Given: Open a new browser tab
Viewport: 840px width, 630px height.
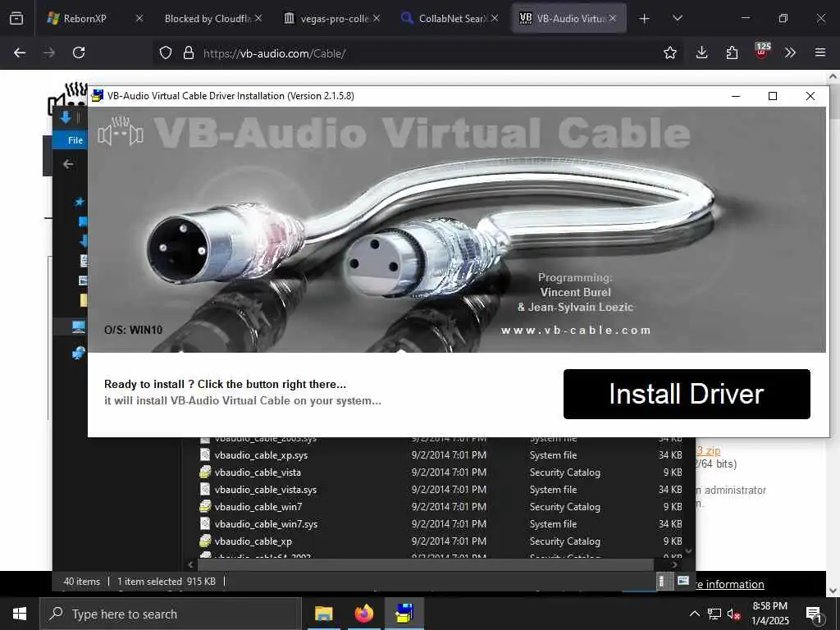Looking at the screenshot, I should [644, 19].
